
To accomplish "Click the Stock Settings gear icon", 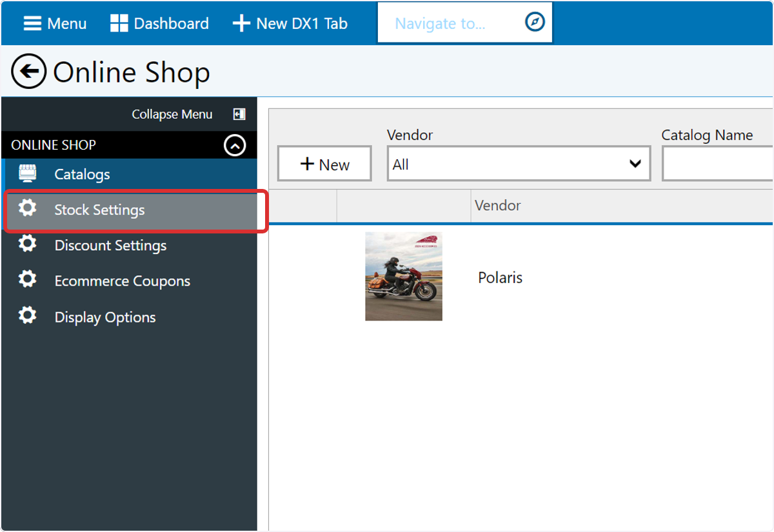I will [27, 208].
